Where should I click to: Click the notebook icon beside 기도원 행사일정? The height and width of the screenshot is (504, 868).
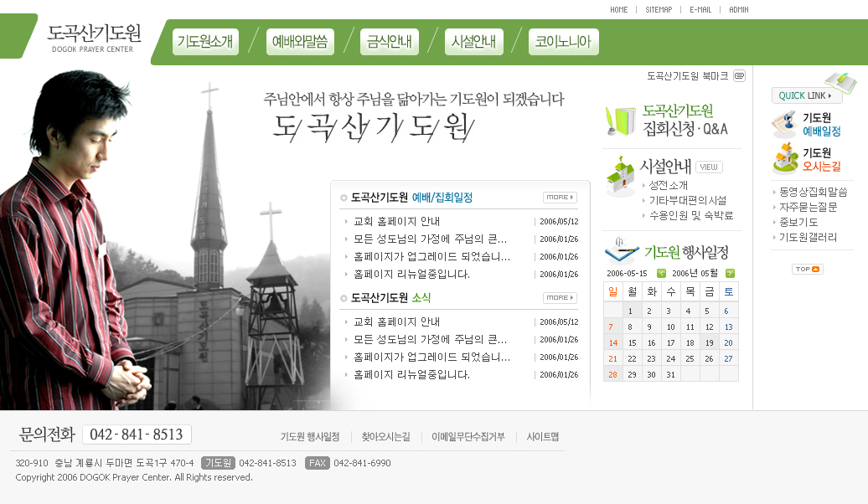point(622,250)
